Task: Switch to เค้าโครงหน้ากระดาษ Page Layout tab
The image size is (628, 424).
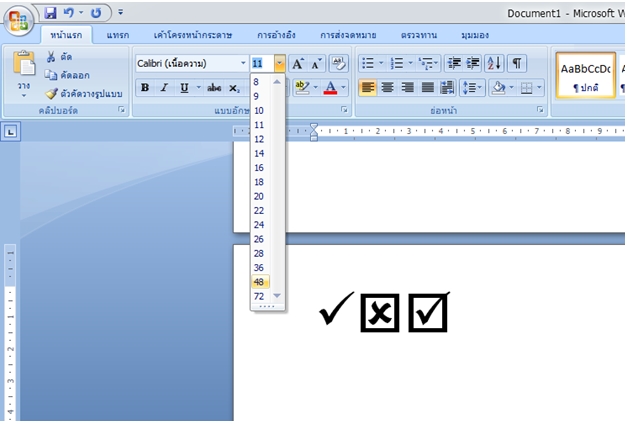Action: pyautogui.click(x=193, y=35)
